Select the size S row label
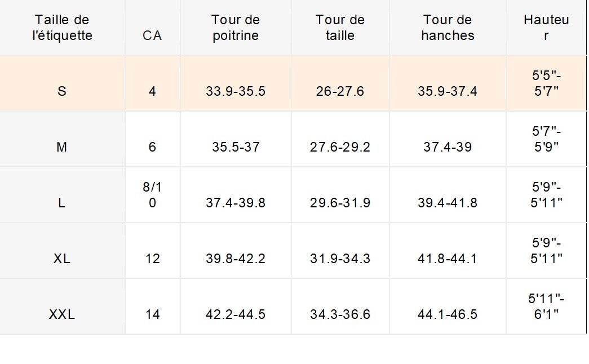Screen dimensions: 589x364 click(x=62, y=91)
